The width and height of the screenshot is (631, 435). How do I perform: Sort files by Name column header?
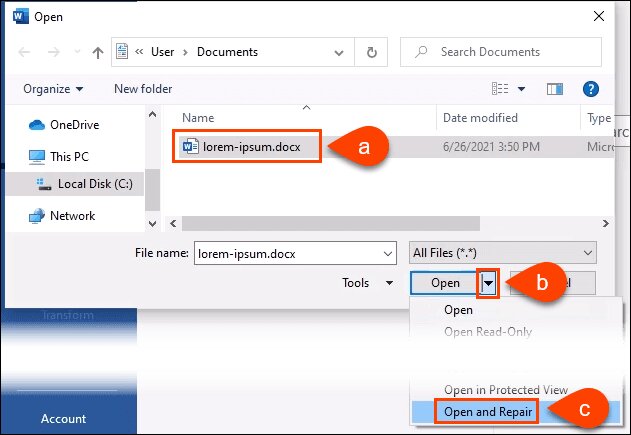[x=198, y=118]
